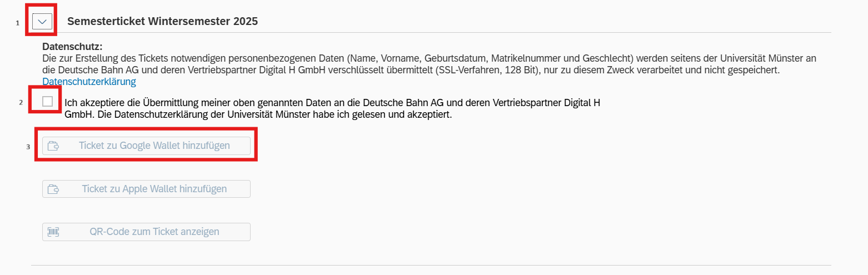868x275 pixels.
Task: Click the barcode icon beside QR-Code
Action: tap(53, 232)
